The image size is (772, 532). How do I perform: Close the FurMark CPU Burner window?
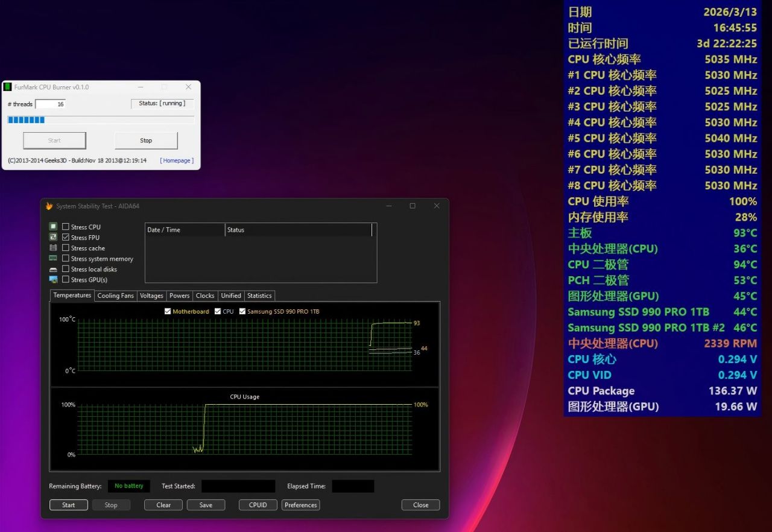click(188, 87)
